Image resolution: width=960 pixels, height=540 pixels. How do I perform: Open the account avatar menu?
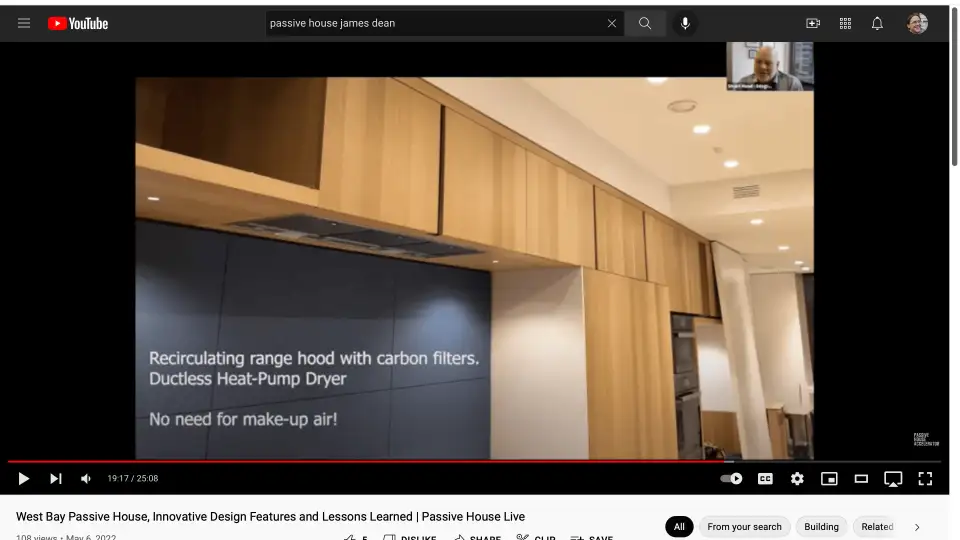[x=917, y=23]
